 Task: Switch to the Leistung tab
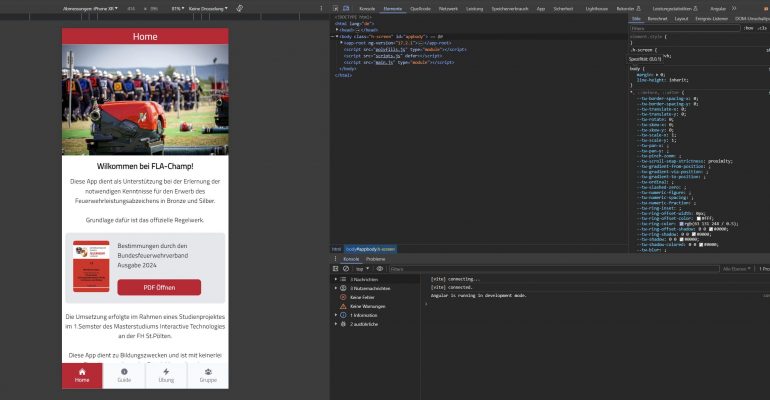(474, 8)
